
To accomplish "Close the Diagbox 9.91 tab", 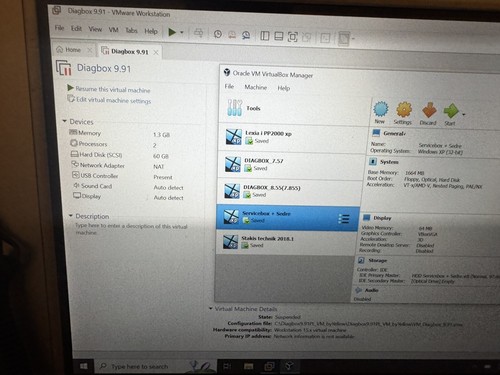I will (x=156, y=52).
